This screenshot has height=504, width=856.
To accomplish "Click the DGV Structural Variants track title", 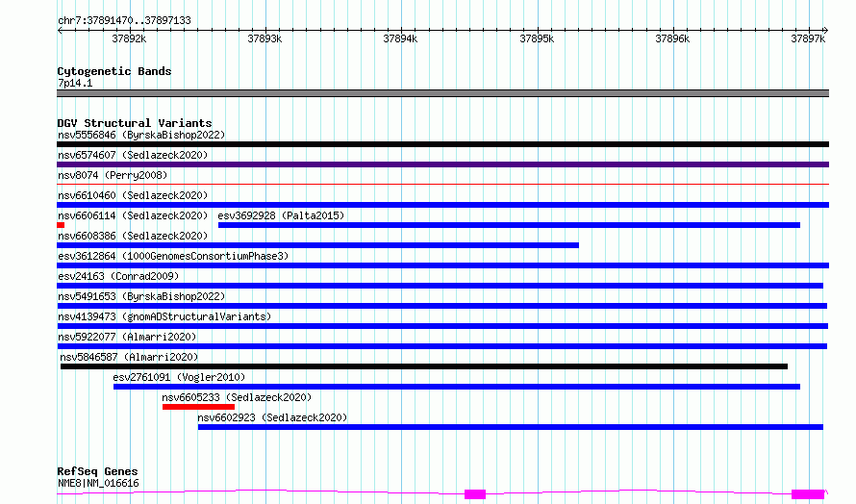I will pyautogui.click(x=135, y=123).
